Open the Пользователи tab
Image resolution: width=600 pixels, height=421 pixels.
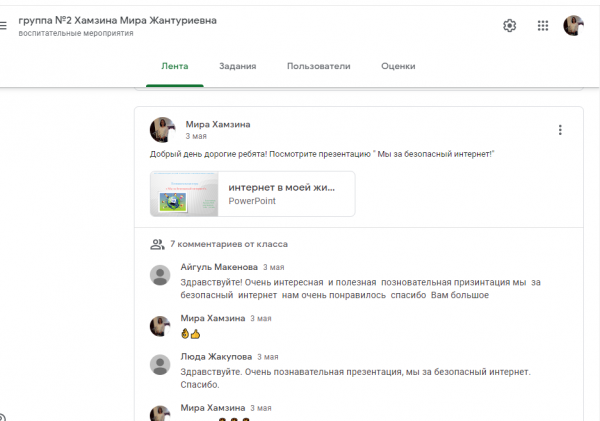coord(318,66)
